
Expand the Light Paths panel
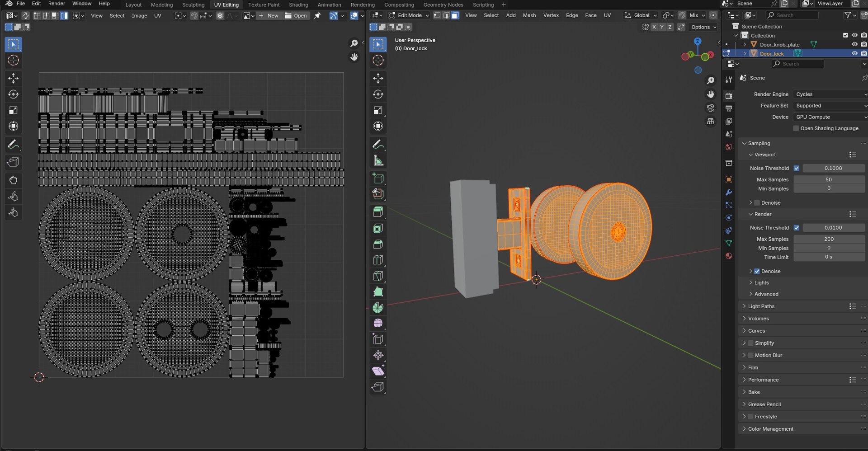click(761, 306)
